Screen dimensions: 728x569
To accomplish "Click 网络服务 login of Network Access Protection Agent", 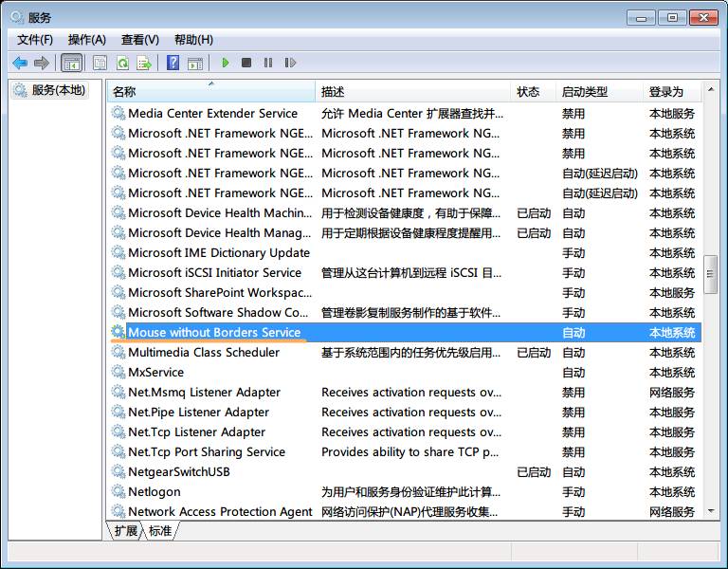I will 672,512.
